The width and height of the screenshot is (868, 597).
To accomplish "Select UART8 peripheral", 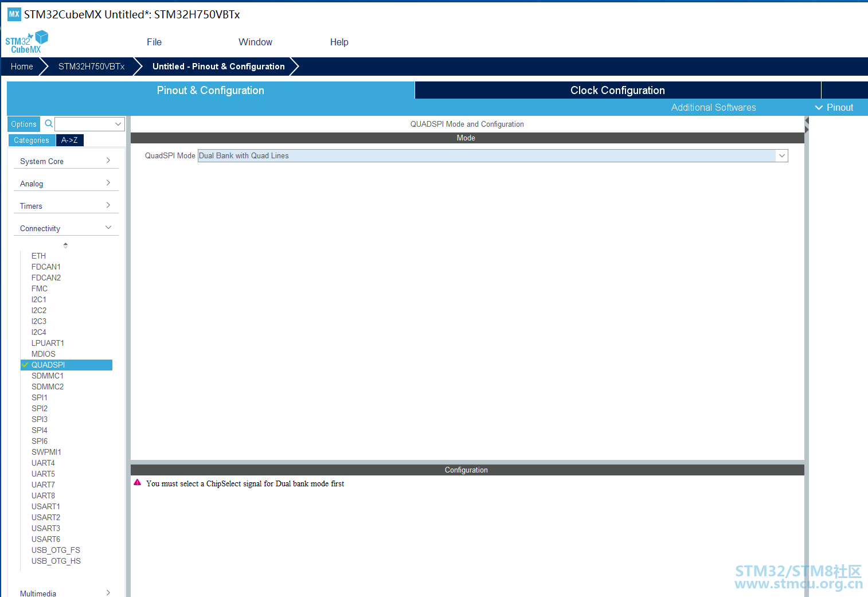I will (x=43, y=495).
